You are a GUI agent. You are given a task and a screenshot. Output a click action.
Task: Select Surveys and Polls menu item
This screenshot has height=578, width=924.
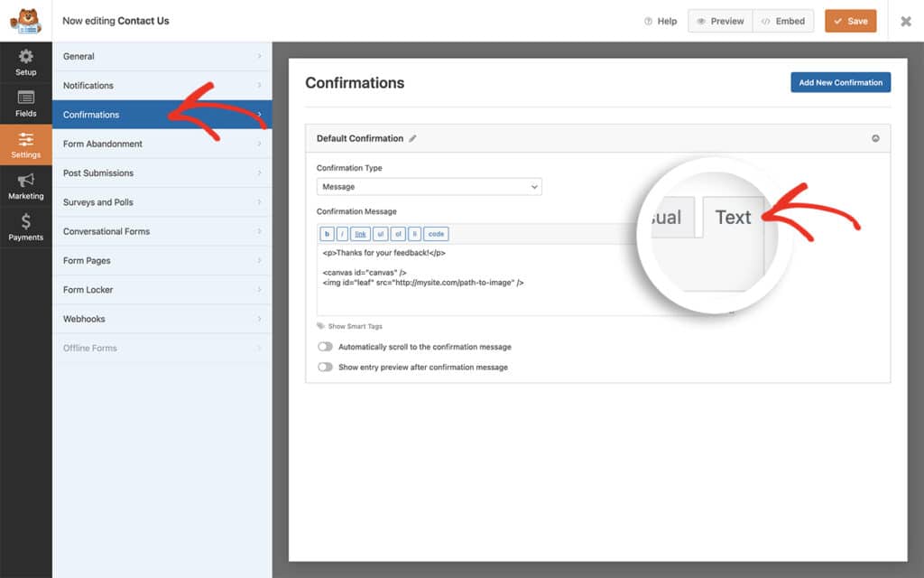click(162, 201)
